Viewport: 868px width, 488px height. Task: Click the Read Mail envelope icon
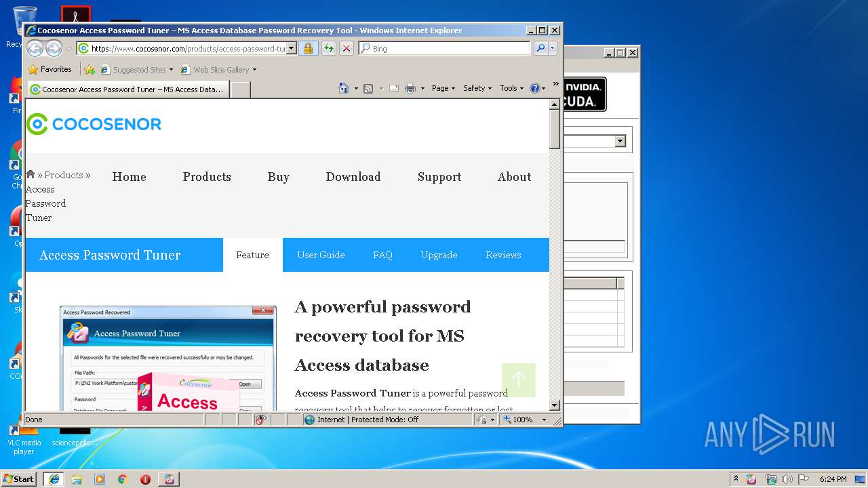point(393,88)
